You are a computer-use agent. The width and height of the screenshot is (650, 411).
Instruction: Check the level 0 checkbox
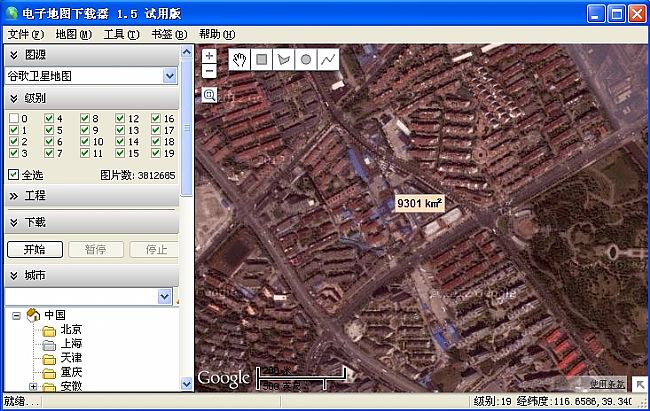(x=14, y=119)
